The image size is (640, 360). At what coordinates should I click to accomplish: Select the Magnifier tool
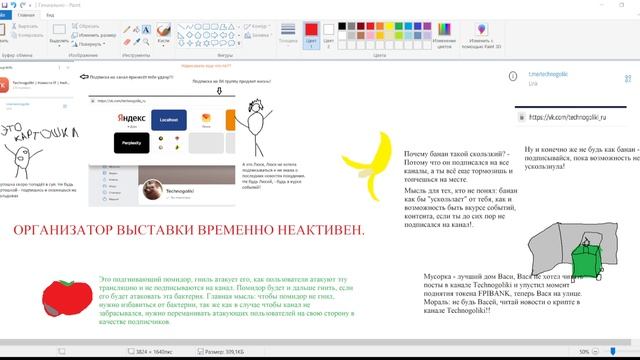pyautogui.click(x=146, y=42)
